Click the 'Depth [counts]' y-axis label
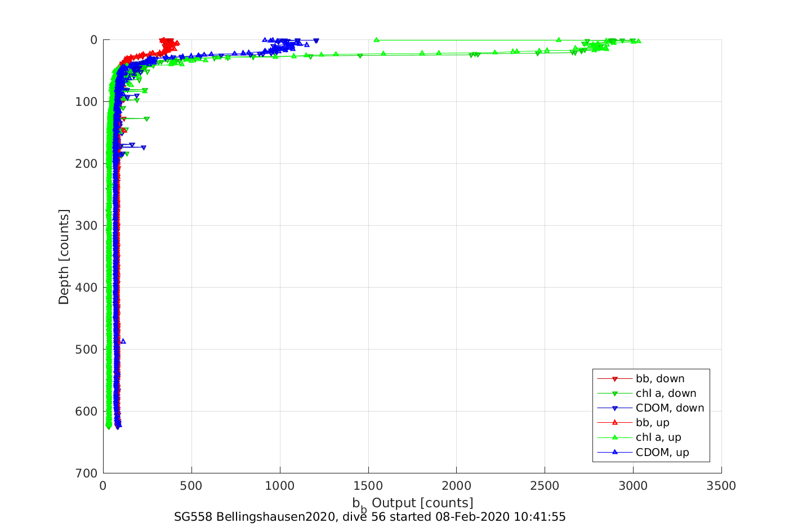Viewport: 798px width, 532px height. (x=64, y=257)
